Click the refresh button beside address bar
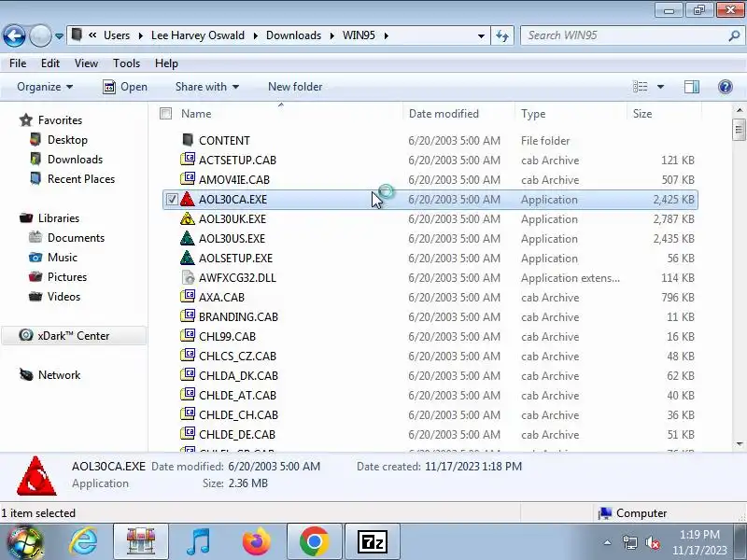 point(502,35)
